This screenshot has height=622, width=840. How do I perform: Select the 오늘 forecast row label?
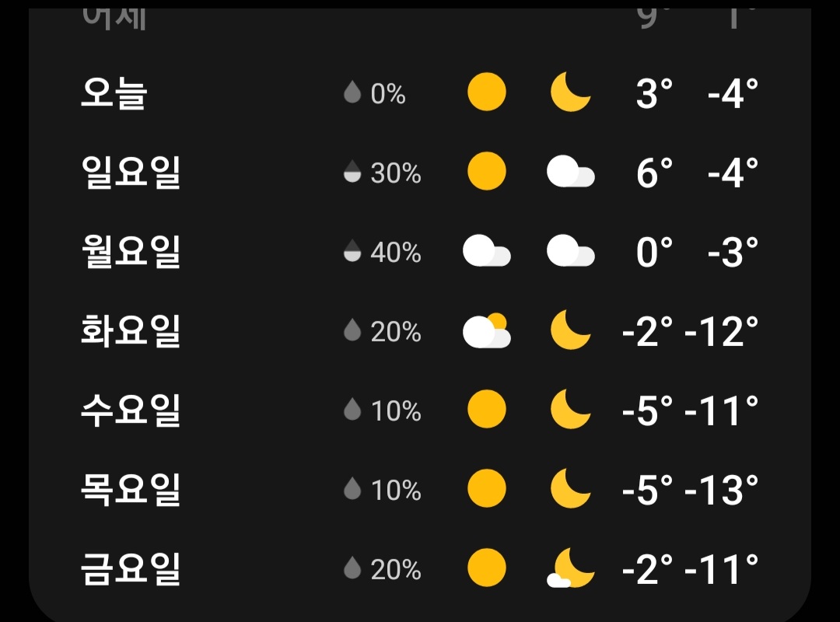114,93
